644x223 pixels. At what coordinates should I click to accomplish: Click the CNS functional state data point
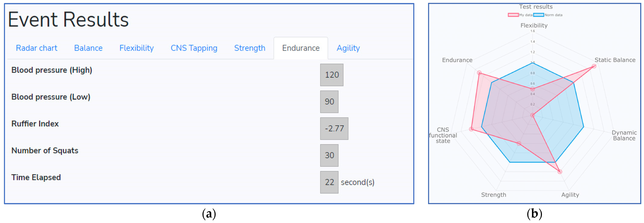(471, 129)
